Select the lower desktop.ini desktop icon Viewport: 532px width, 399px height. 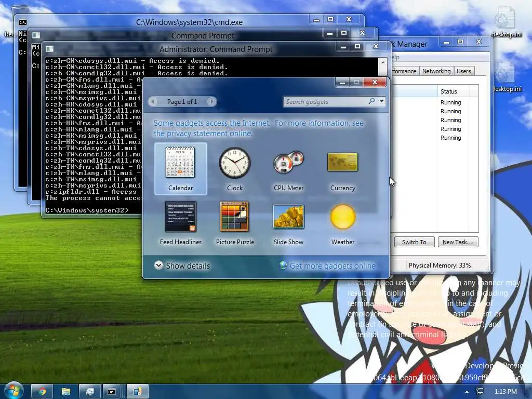507,76
